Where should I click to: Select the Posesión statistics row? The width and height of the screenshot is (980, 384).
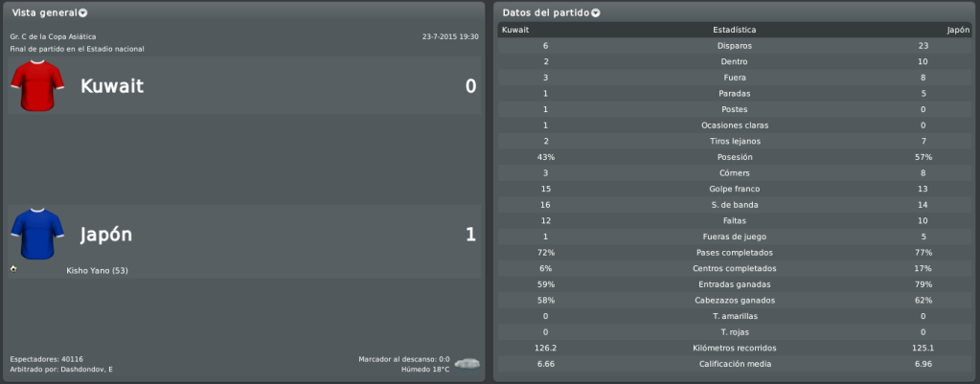pyautogui.click(x=735, y=157)
